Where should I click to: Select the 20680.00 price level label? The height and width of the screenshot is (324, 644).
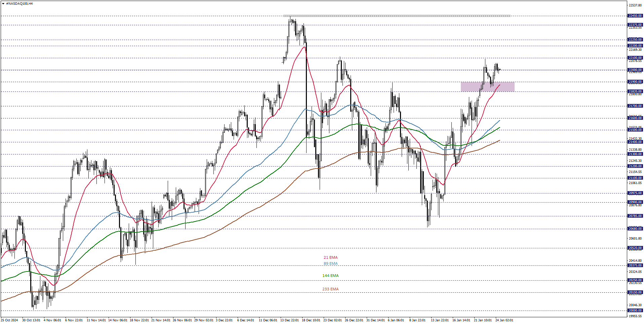[x=635, y=229]
